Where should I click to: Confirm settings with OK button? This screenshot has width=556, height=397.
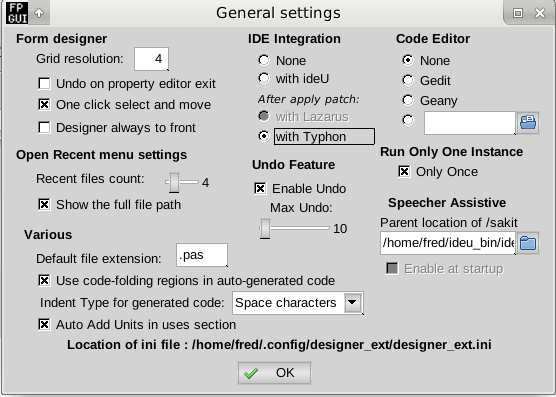point(274,373)
